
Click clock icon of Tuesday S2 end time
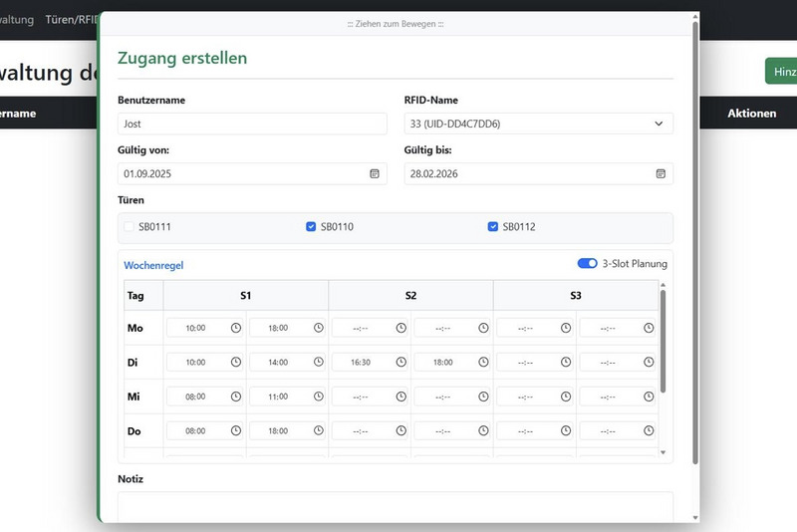tap(482, 362)
